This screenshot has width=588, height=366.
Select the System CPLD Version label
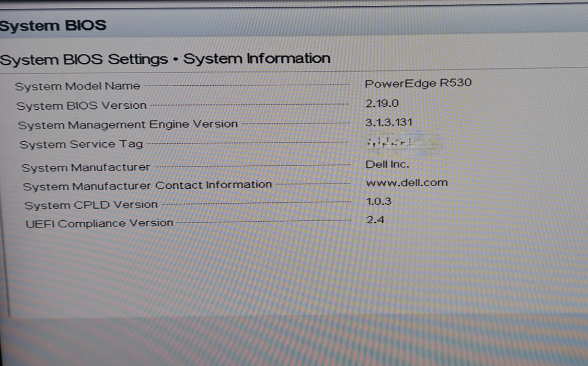(91, 205)
